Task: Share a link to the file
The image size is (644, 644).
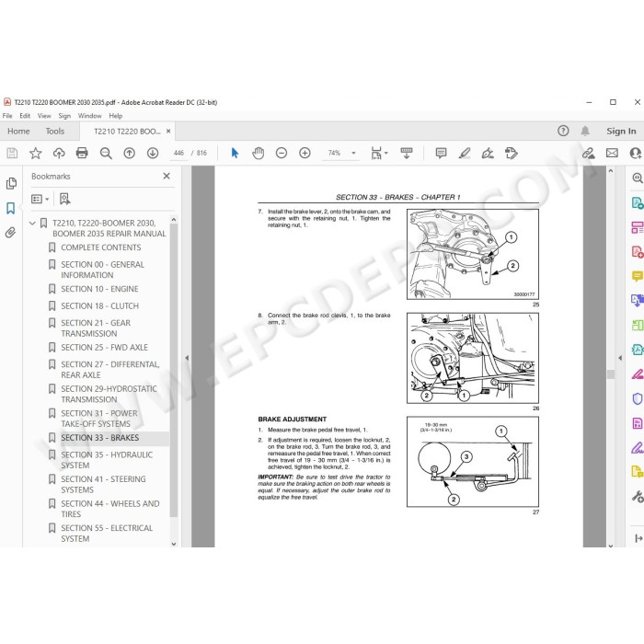Action: (589, 154)
